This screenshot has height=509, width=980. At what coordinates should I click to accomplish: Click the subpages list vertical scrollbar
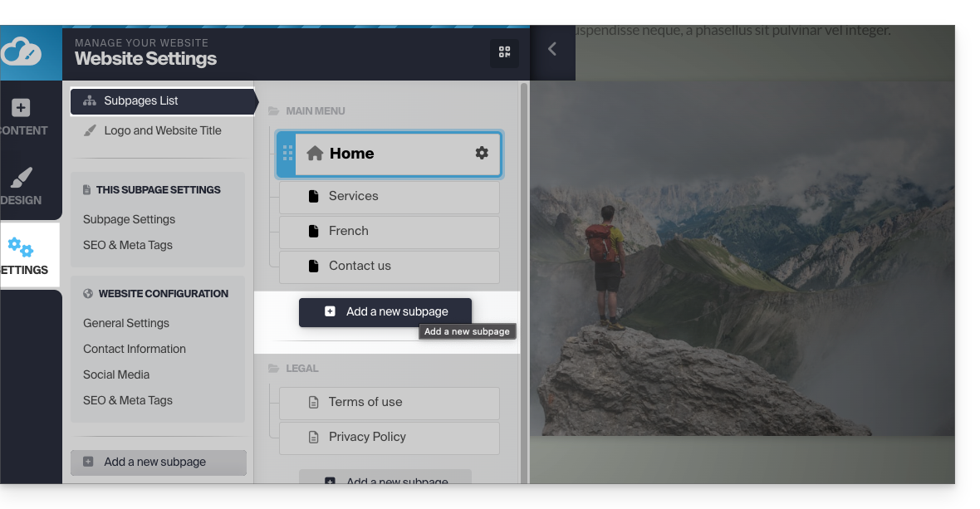523,249
